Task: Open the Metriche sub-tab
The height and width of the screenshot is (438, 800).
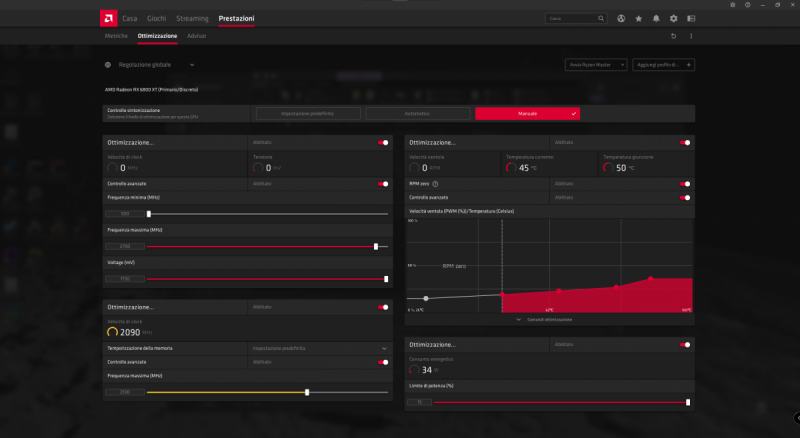Action: [116, 36]
